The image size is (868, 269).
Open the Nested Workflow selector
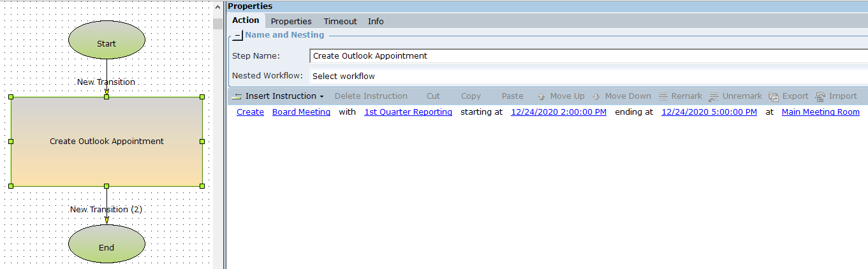[x=587, y=76]
